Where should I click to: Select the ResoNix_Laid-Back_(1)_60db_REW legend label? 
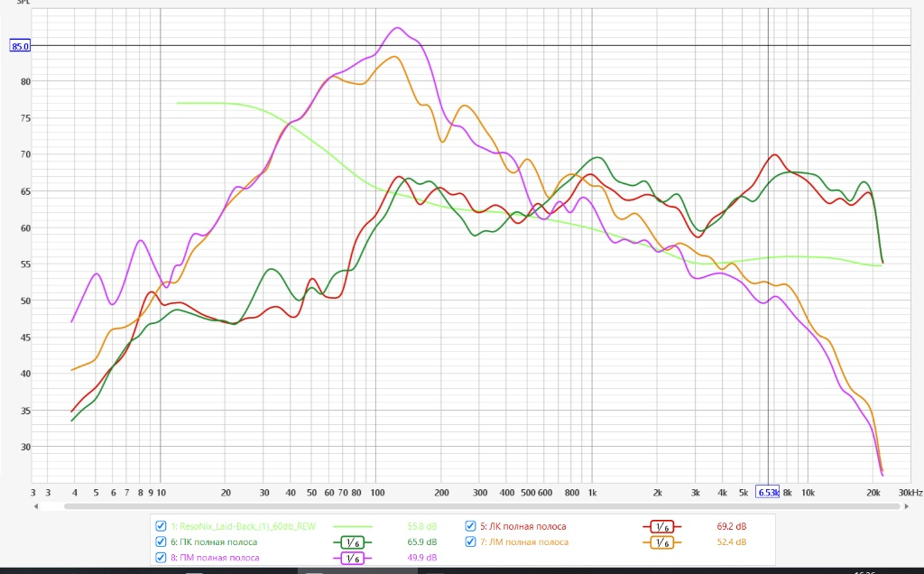[x=244, y=526]
